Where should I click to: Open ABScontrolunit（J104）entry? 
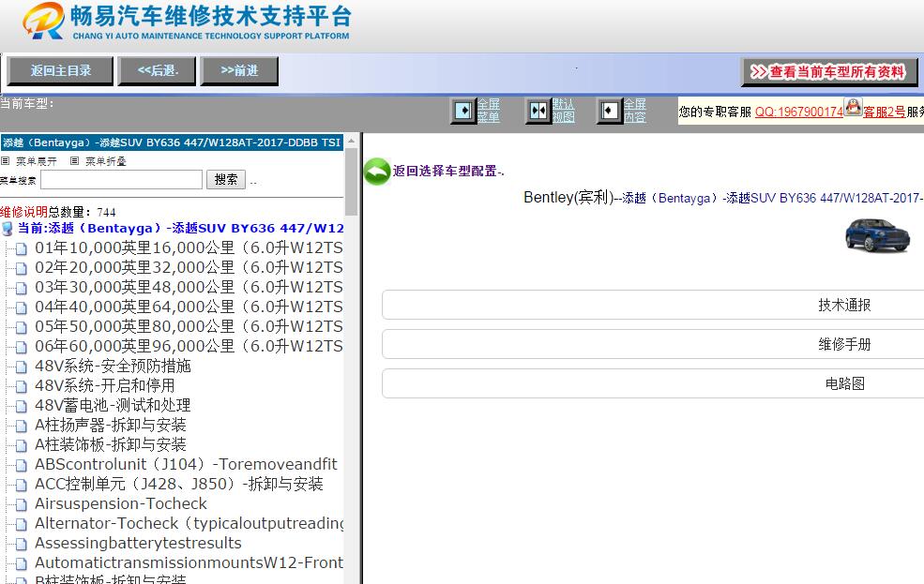[x=186, y=465]
